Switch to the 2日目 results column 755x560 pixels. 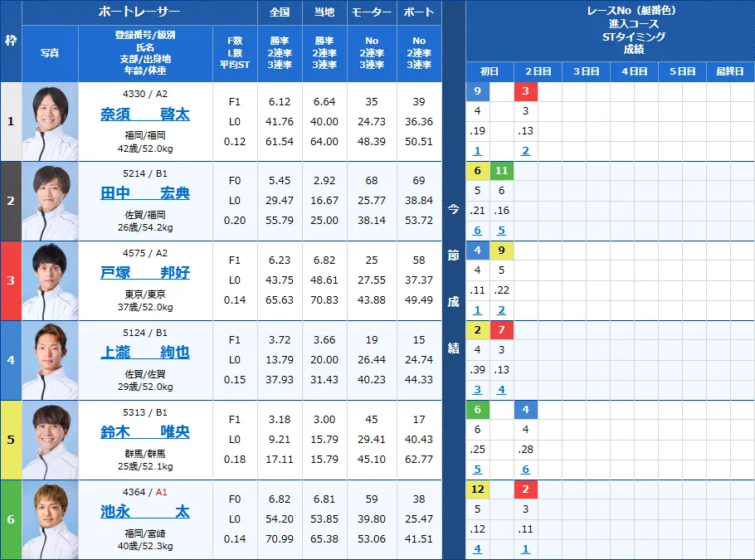point(537,71)
